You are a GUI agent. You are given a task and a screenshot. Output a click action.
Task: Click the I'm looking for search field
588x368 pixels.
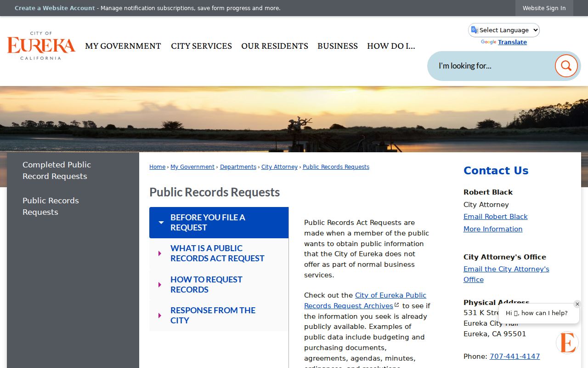tap(492, 66)
